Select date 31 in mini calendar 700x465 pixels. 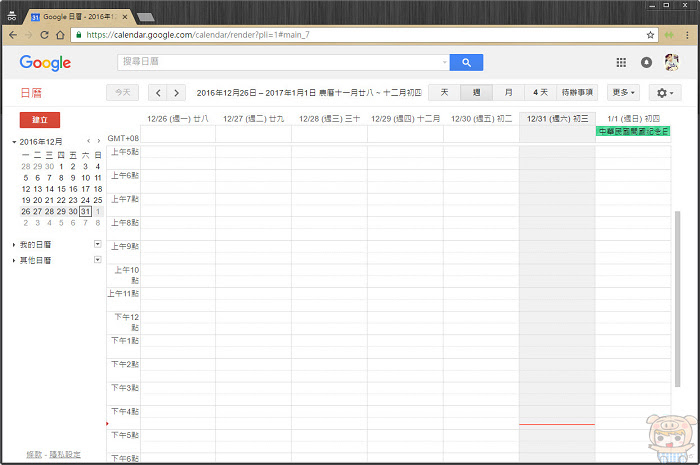pos(85,212)
